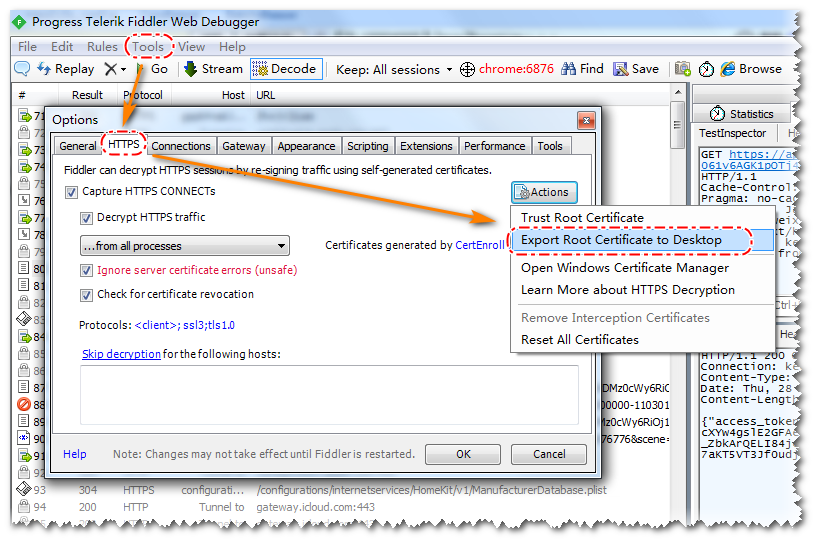Click the OK button
Viewport: 819px width, 545px height.
tap(463, 454)
